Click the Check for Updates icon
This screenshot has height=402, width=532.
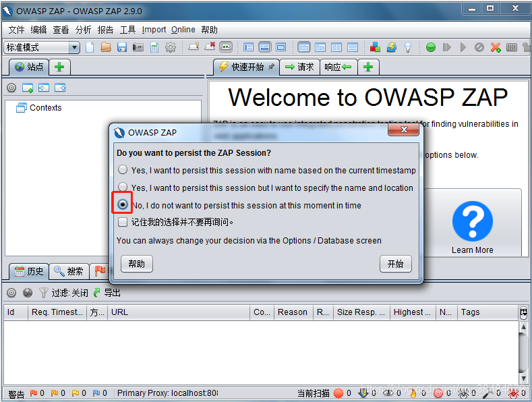point(392,47)
